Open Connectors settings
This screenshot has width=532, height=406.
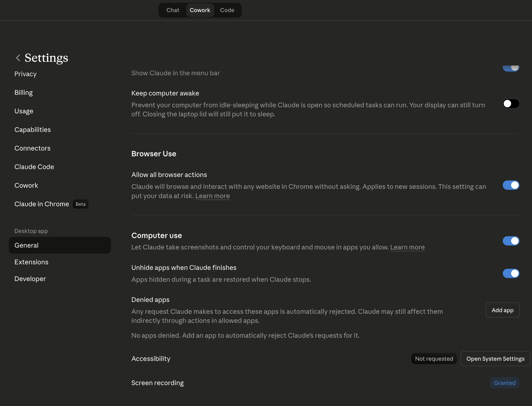pyautogui.click(x=32, y=148)
